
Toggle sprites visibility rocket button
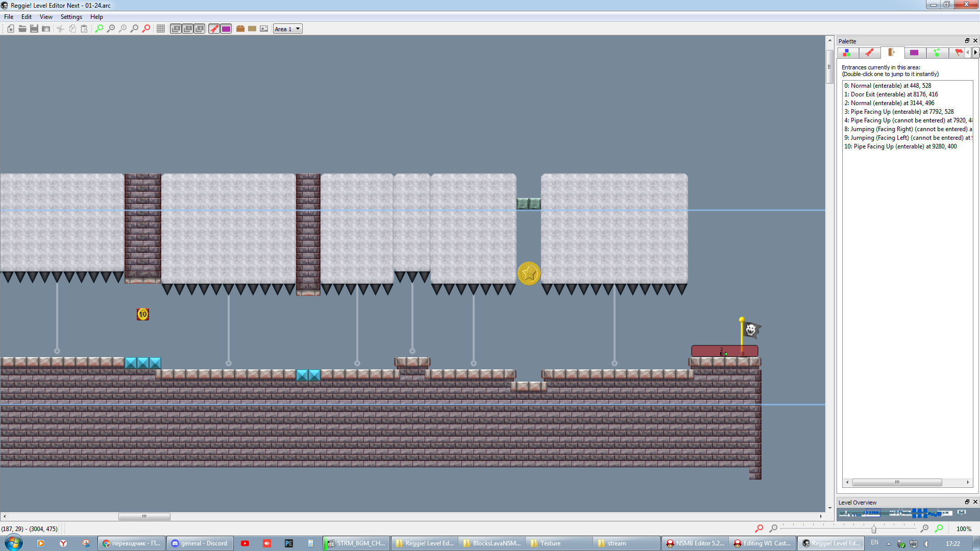point(214,29)
